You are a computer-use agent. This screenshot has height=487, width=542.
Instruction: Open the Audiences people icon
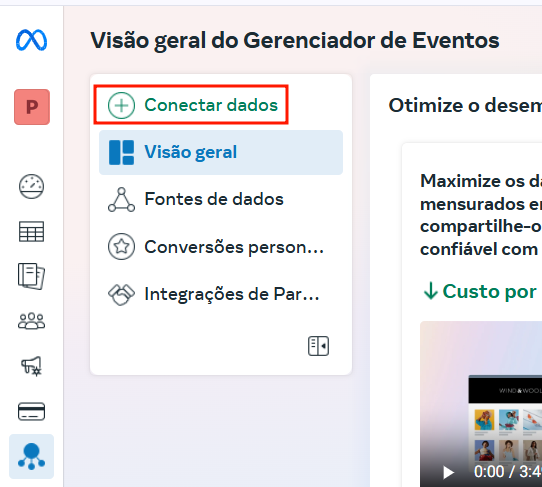[x=31, y=321]
